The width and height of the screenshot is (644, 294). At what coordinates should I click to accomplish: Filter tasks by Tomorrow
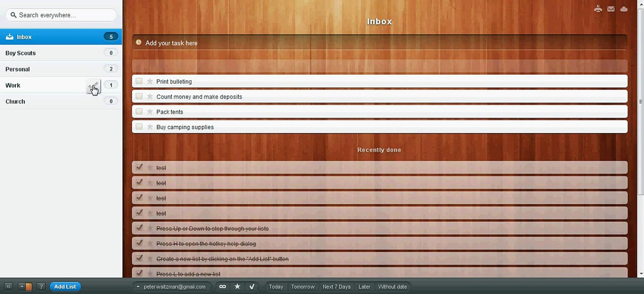point(303,287)
